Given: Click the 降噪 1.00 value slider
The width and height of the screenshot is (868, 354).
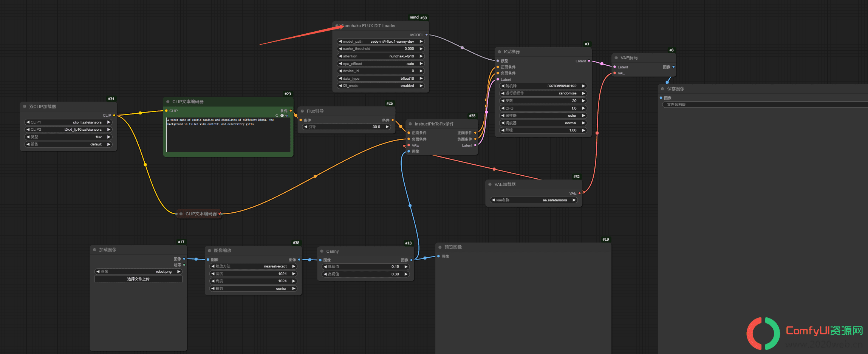Looking at the screenshot, I should click(543, 130).
